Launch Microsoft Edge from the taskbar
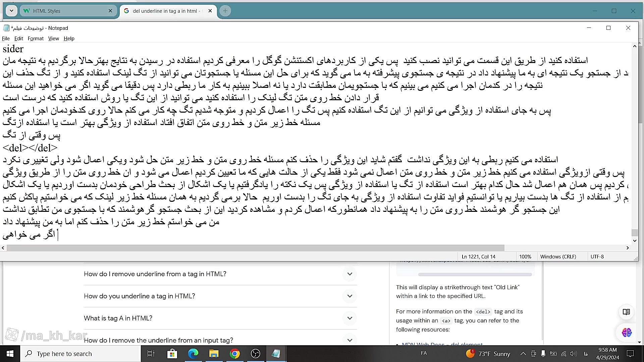Viewport: 644px width, 362px height. pyautogui.click(x=193, y=354)
